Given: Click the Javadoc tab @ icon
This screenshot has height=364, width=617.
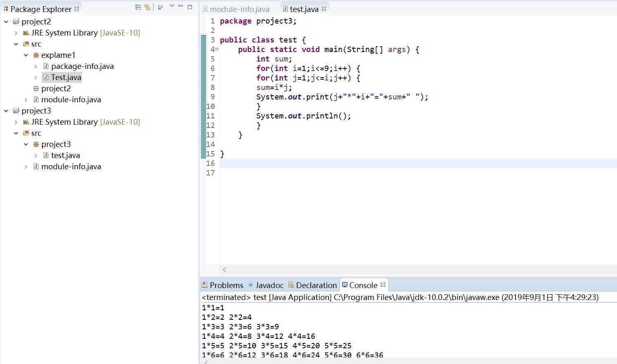Looking at the screenshot, I should click(251, 285).
